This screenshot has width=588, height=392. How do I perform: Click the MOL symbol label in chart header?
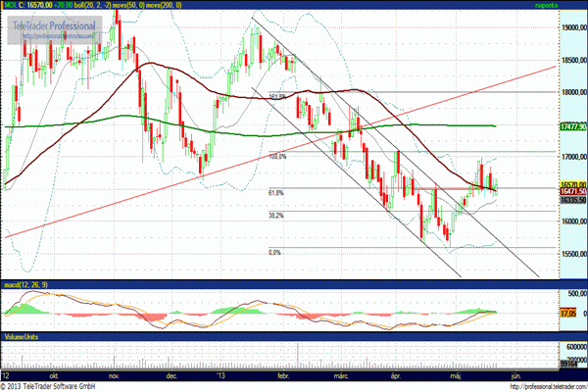point(10,5)
